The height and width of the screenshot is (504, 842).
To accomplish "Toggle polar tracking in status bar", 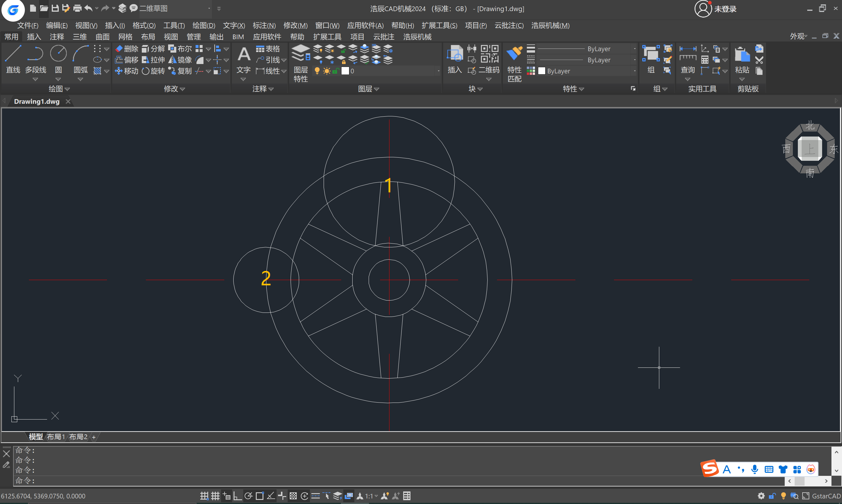I will 249,496.
